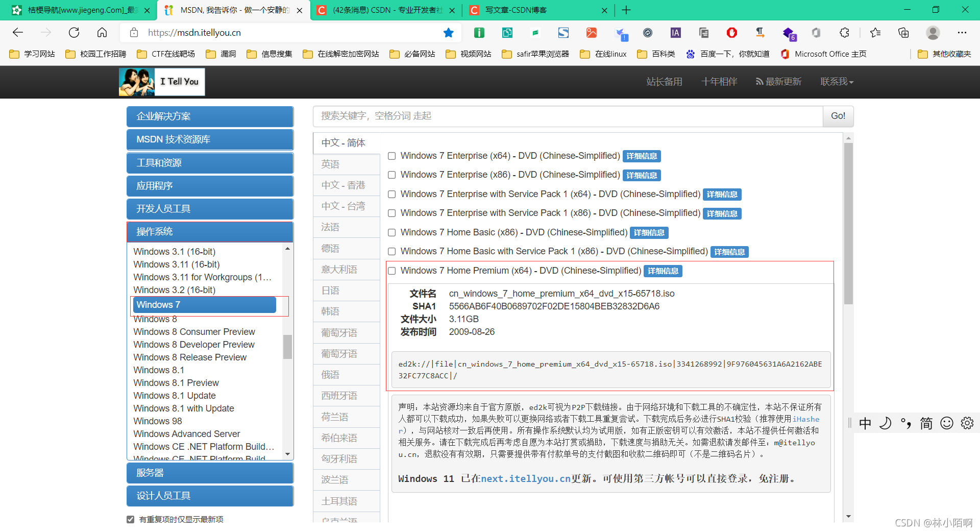Click the main content vertical scrollbar thumb
The height and width of the screenshot is (532, 980).
pos(848,224)
